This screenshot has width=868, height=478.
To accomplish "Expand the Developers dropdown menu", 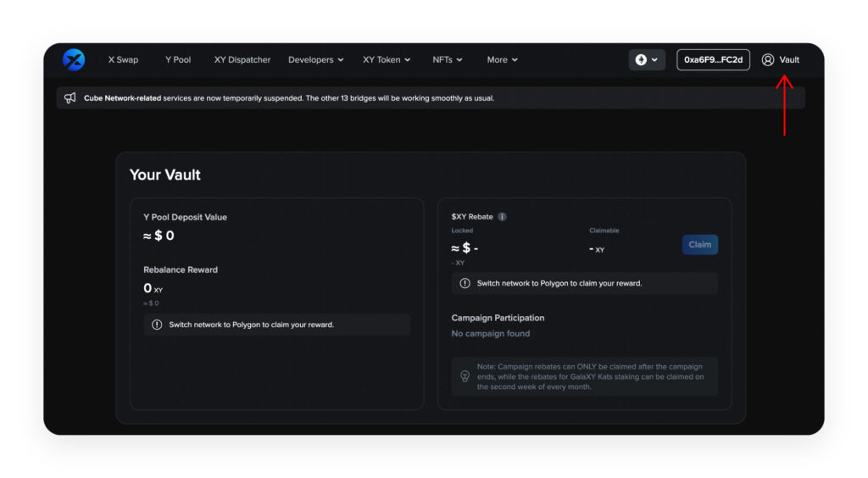I will coord(315,59).
